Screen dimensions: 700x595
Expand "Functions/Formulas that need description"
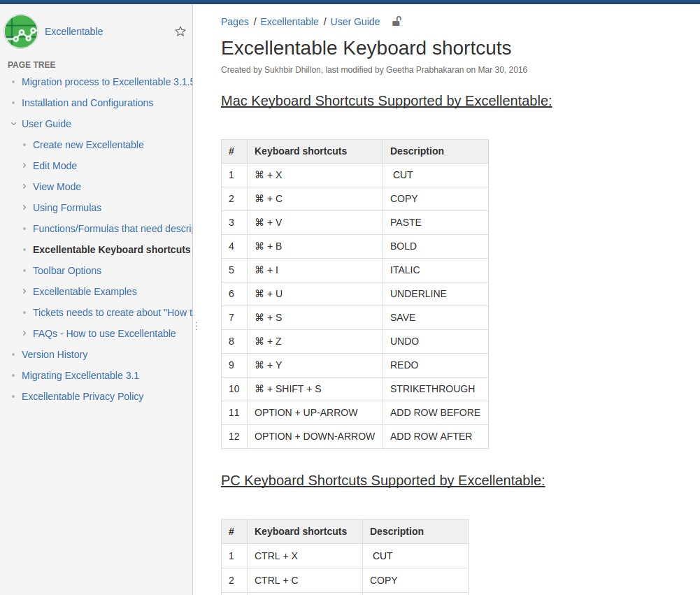pos(24,229)
